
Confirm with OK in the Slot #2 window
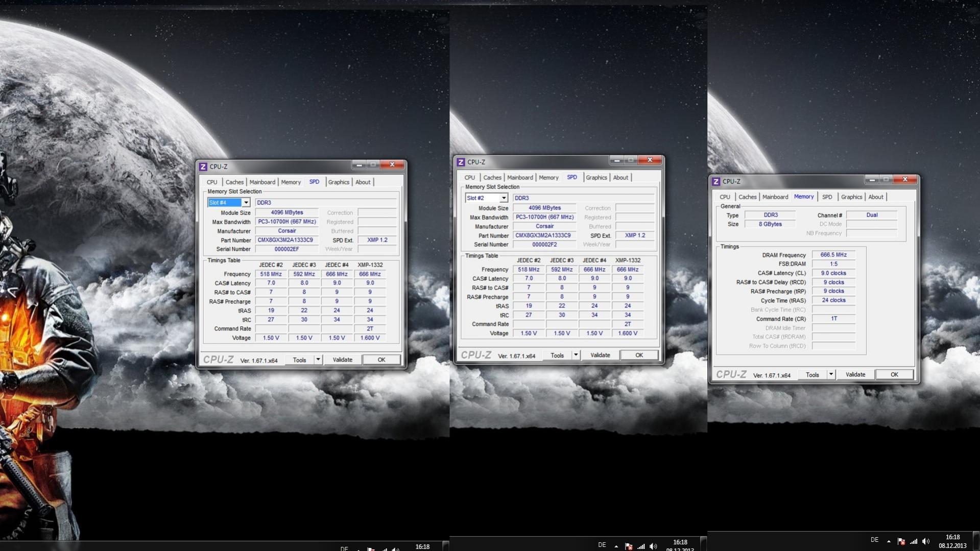639,355
